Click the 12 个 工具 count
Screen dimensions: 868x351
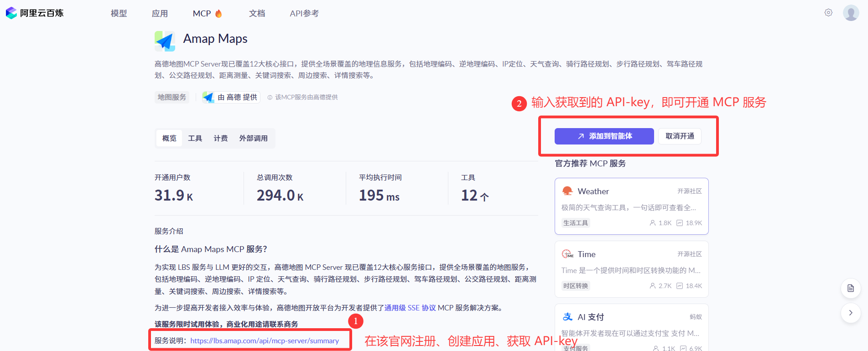tap(475, 196)
